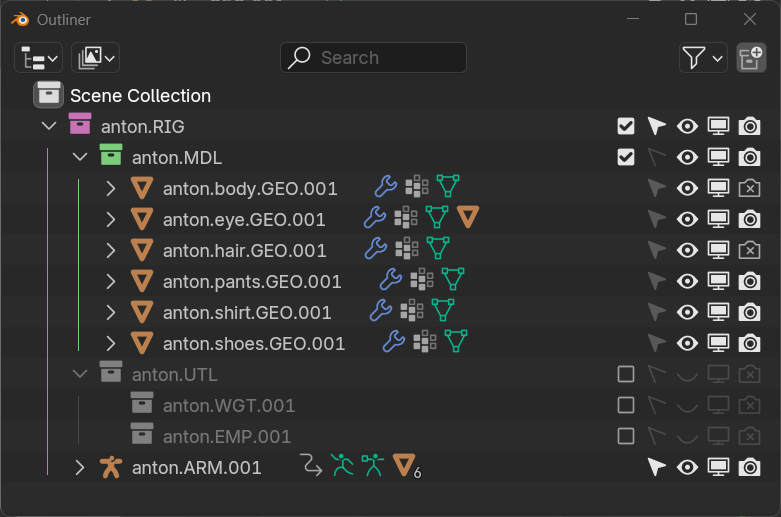Enable the anton.EMP.001 collection checkbox
This screenshot has width=781, height=517.
(x=626, y=436)
